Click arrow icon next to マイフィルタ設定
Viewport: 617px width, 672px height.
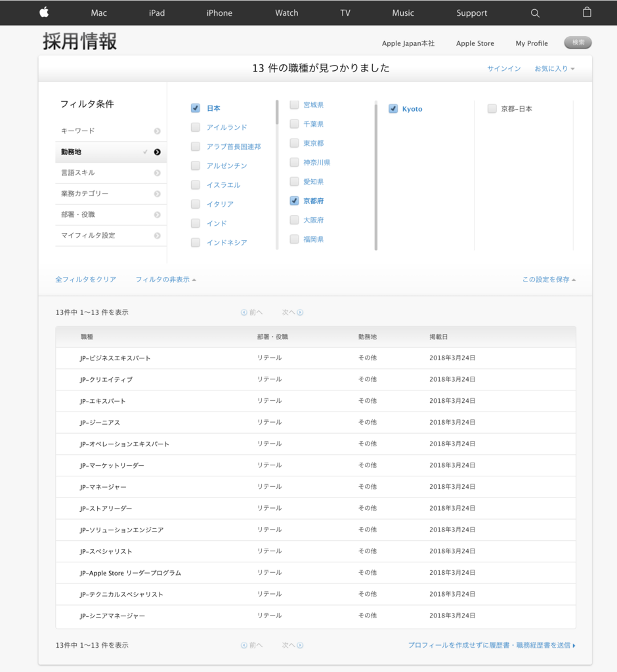[158, 236]
